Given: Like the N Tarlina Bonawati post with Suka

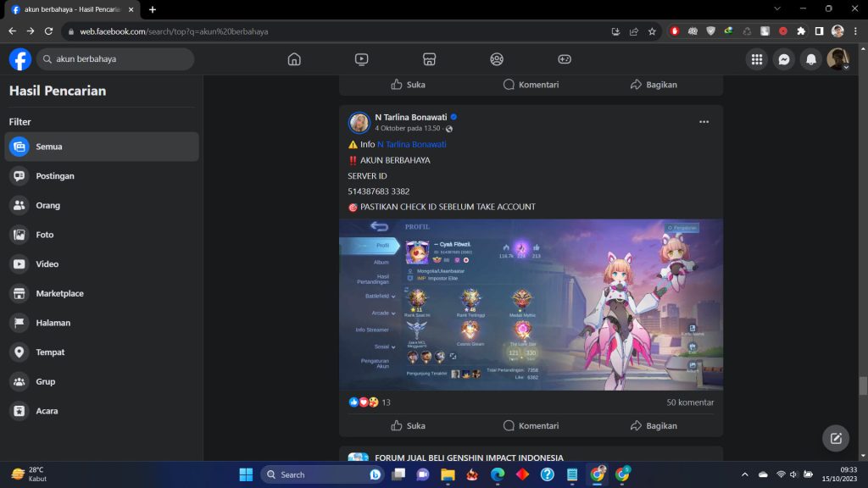Looking at the screenshot, I should 408,425.
